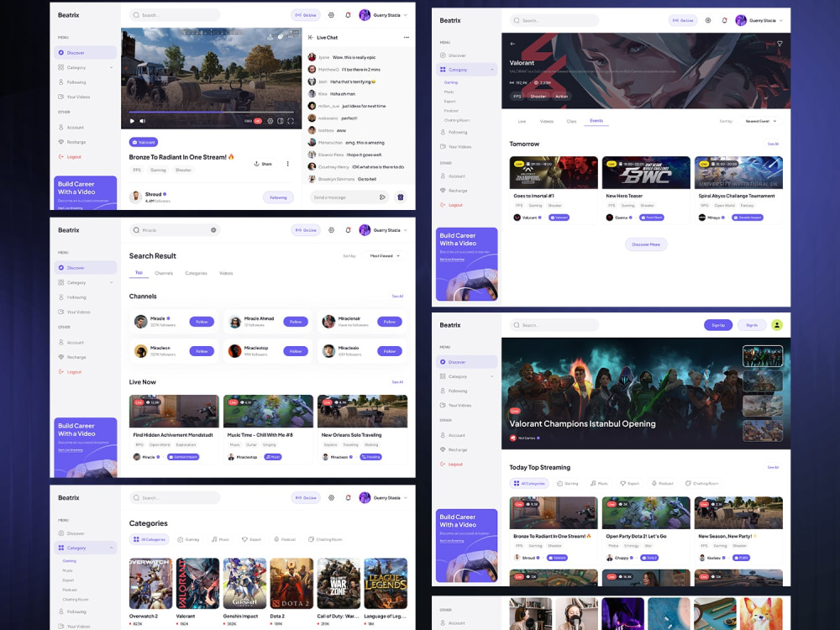
Task: Open notifications bell on Valorant category screen
Action: tap(724, 20)
